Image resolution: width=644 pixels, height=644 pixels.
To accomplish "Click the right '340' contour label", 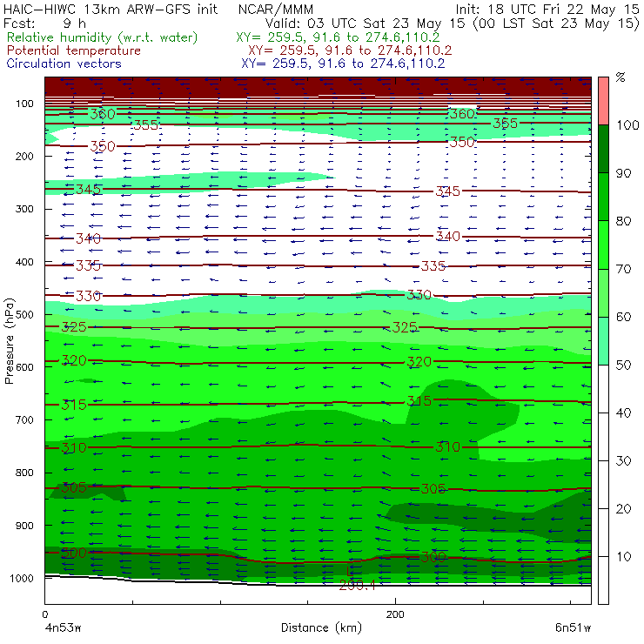I will [448, 236].
